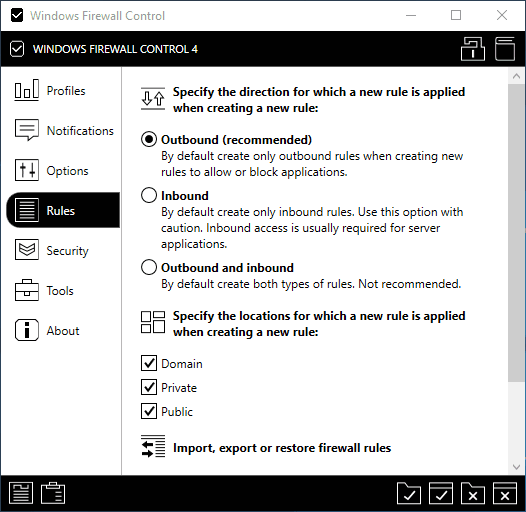
Task: Minimize the Windows Firewall Control window
Action: click(411, 15)
